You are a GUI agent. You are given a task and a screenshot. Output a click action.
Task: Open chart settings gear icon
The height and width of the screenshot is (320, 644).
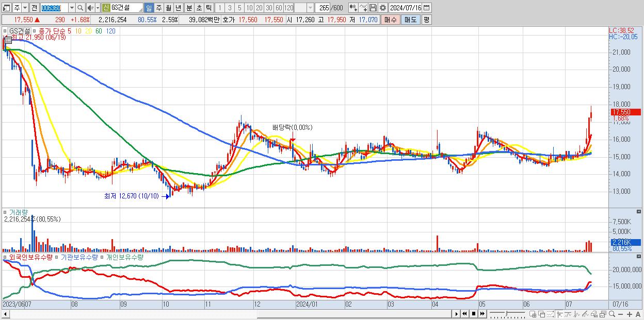[x=382, y=8]
